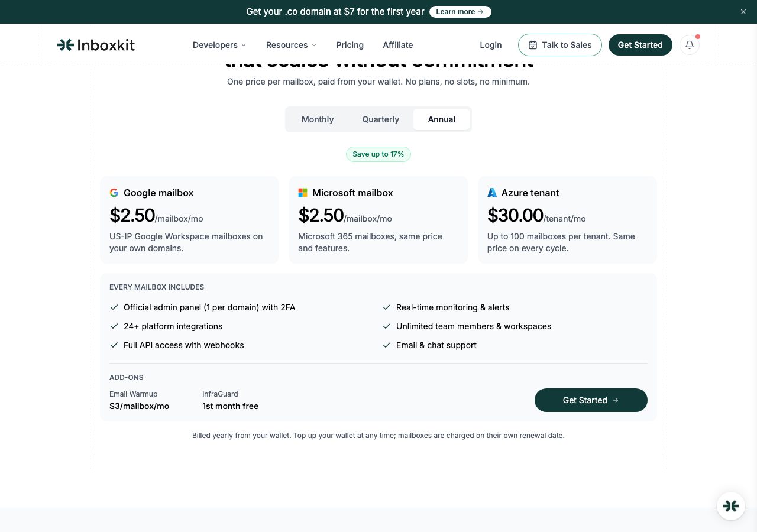The width and height of the screenshot is (757, 532).
Task: Click the Get Started button in pricing card
Action: click(x=591, y=400)
